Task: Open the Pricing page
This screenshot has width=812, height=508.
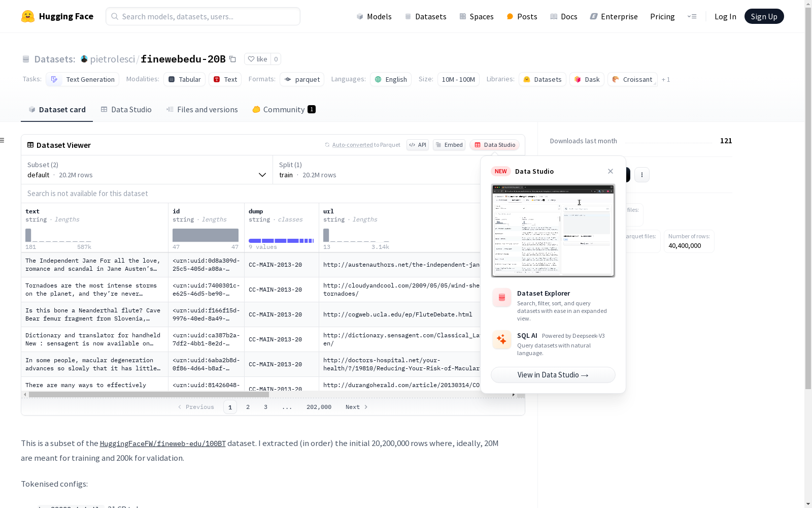Action: coord(662,16)
